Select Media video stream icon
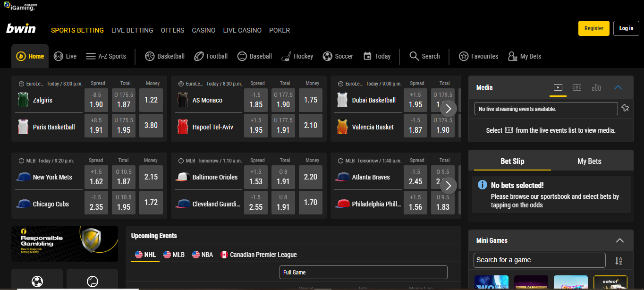This screenshot has height=290, width=644. click(x=558, y=87)
